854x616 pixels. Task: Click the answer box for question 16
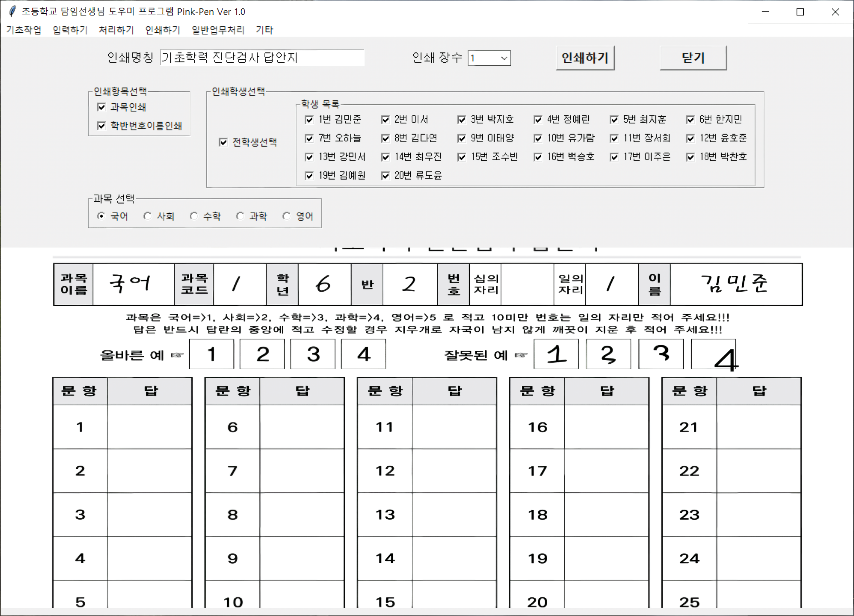point(606,427)
